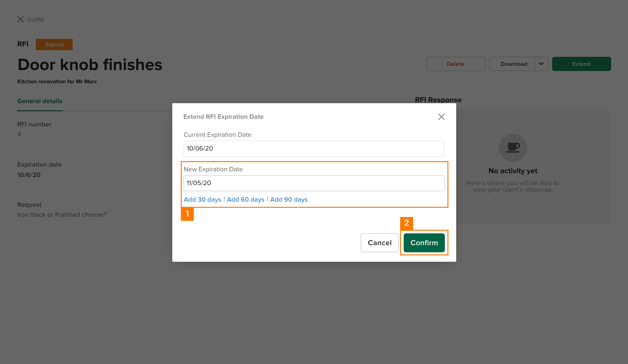Switch to the General details tab

click(40, 101)
